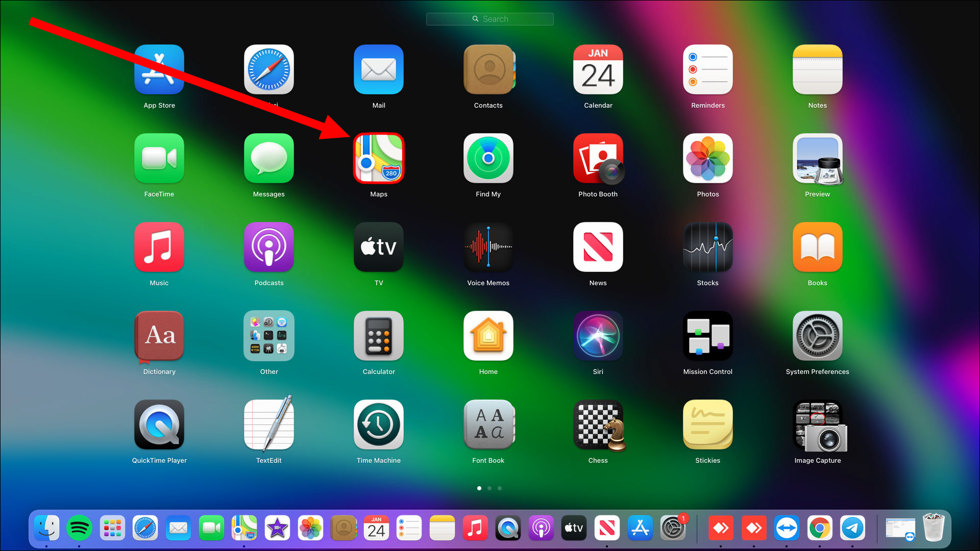980x551 pixels.
Task: Launch the Voice Memos app
Action: point(488,247)
